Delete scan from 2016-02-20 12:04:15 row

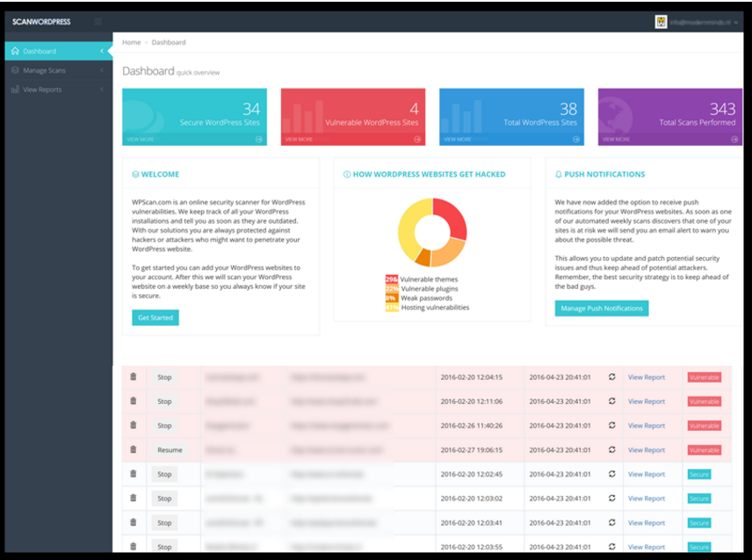pos(134,377)
